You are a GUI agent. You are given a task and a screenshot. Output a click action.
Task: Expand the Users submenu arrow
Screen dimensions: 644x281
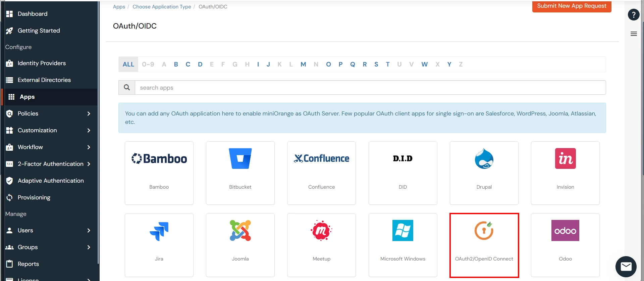tap(89, 230)
